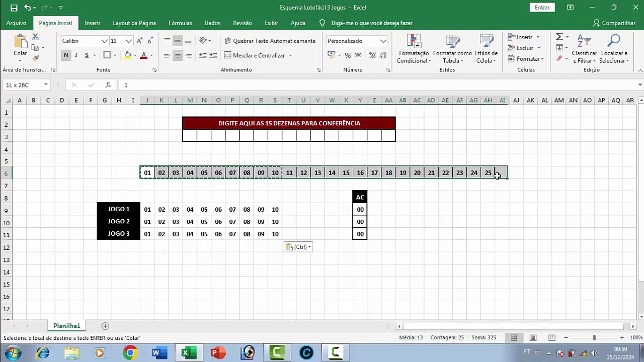644x362 pixels.
Task: Click the Entrar sign-in button
Action: pos(542,8)
